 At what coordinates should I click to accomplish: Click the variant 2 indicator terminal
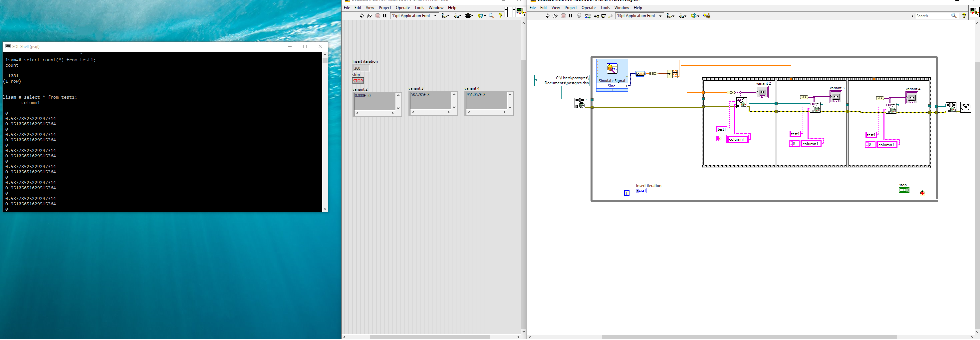[762, 92]
